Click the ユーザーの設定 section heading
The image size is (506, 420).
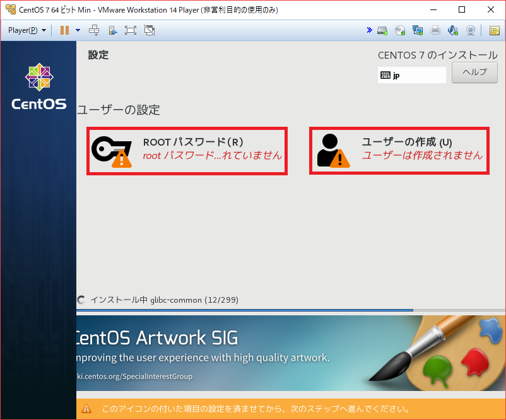pyautogui.click(x=119, y=110)
